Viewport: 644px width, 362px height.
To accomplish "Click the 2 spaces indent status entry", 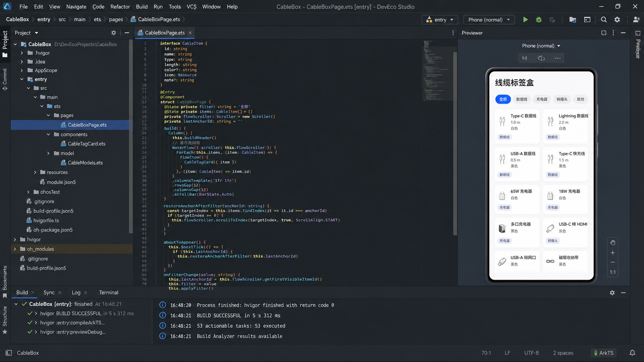I will click(x=563, y=353).
